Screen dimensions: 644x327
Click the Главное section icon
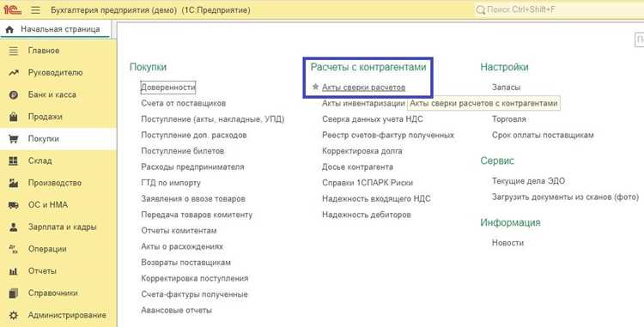14,51
